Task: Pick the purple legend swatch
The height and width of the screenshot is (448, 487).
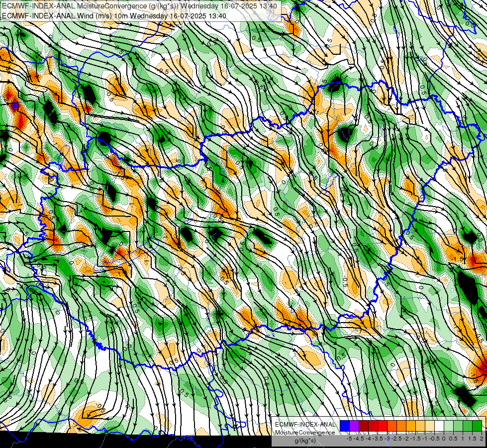Action: point(354,426)
